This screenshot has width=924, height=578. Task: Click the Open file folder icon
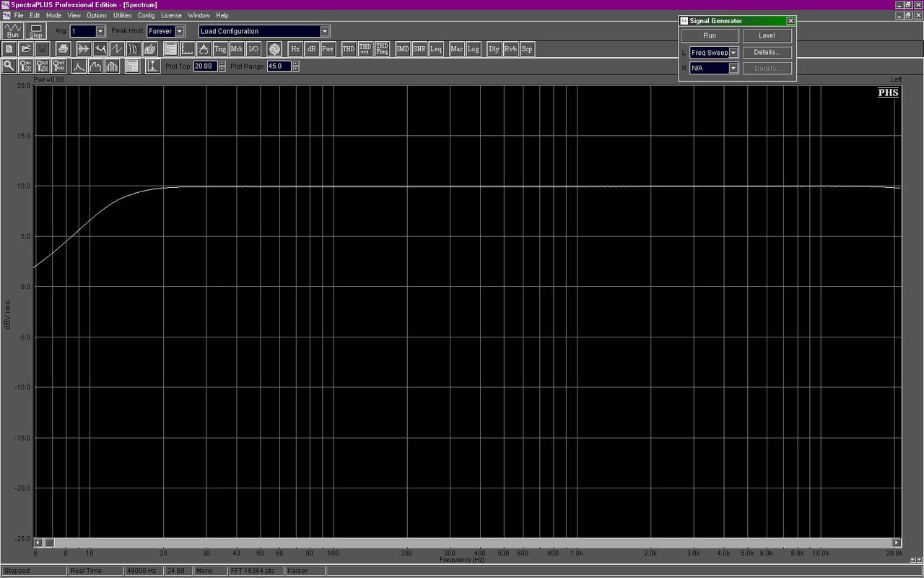click(x=26, y=49)
